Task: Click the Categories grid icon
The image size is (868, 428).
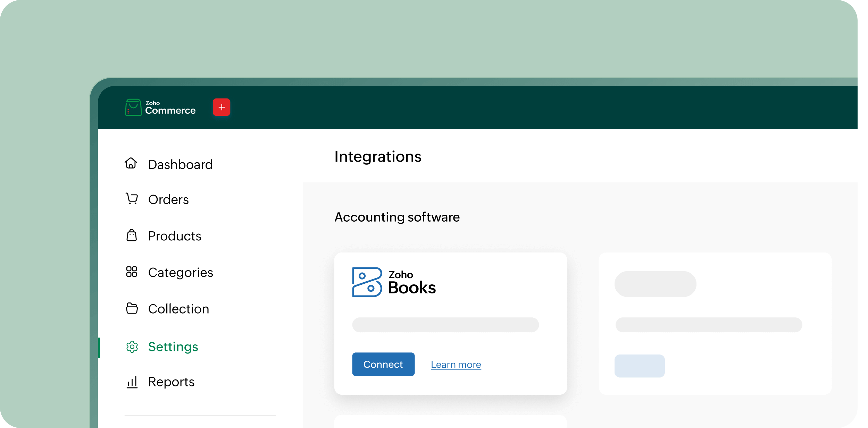Action: [132, 272]
